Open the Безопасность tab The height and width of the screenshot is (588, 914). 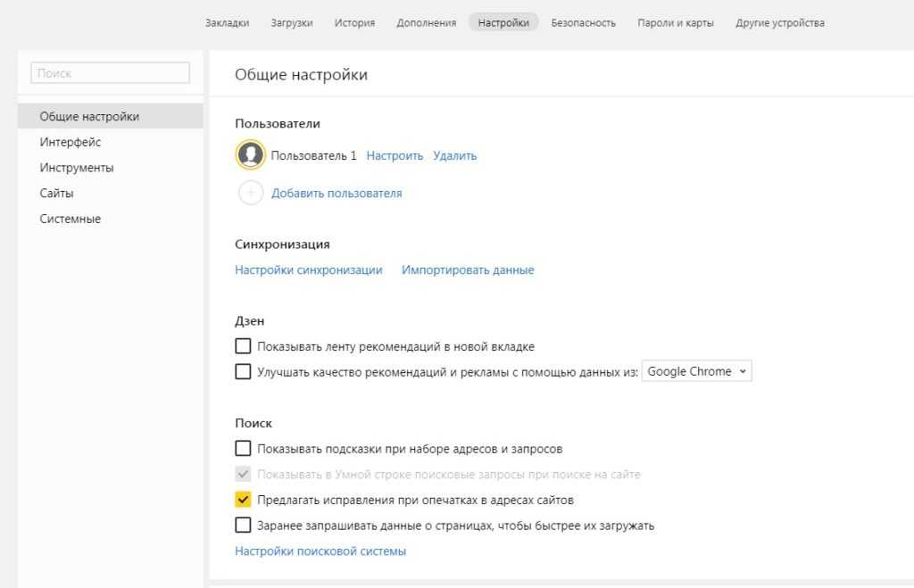pos(584,23)
